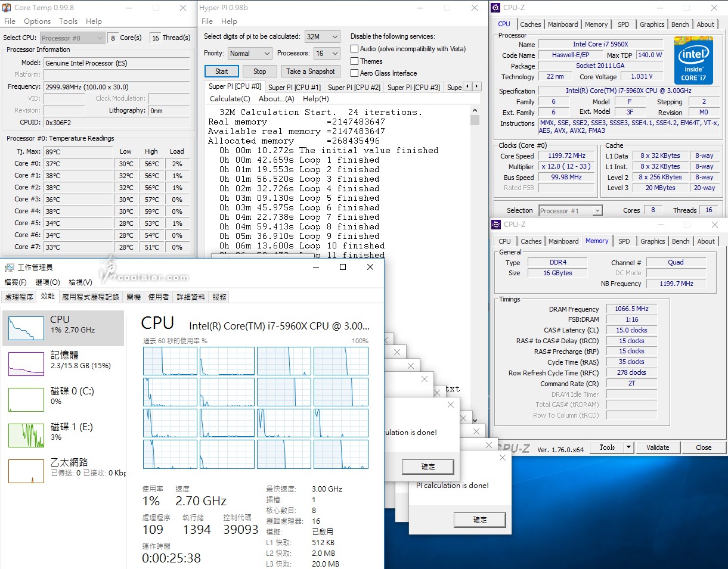Maximize the Task Manager window
Image resolution: width=728 pixels, height=569 pixels.
(x=343, y=267)
